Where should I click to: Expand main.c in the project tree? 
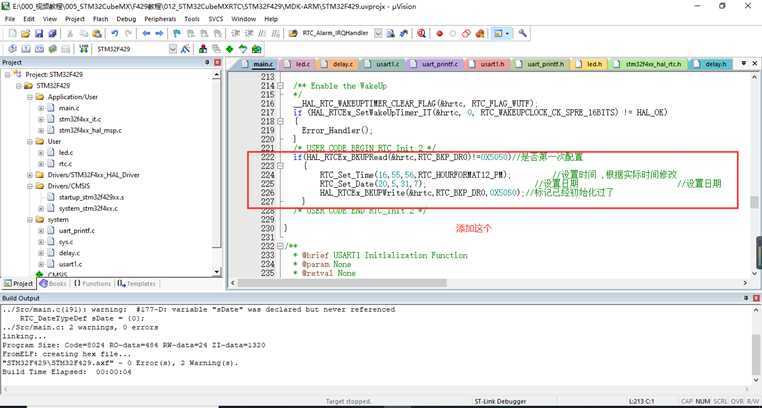click(41, 108)
